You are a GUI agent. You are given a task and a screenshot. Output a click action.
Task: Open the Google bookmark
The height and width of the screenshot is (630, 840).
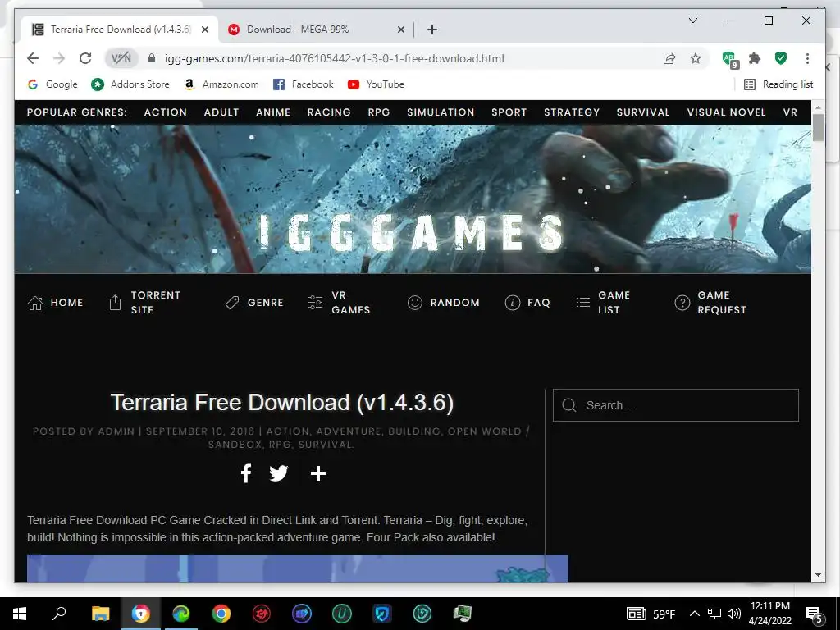click(52, 84)
